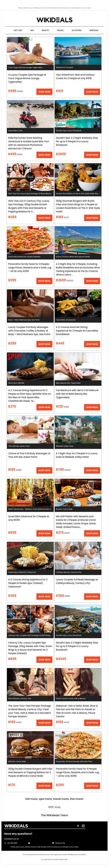
Task: Go to the ACTIVITIES category
Action: (76, 30)
